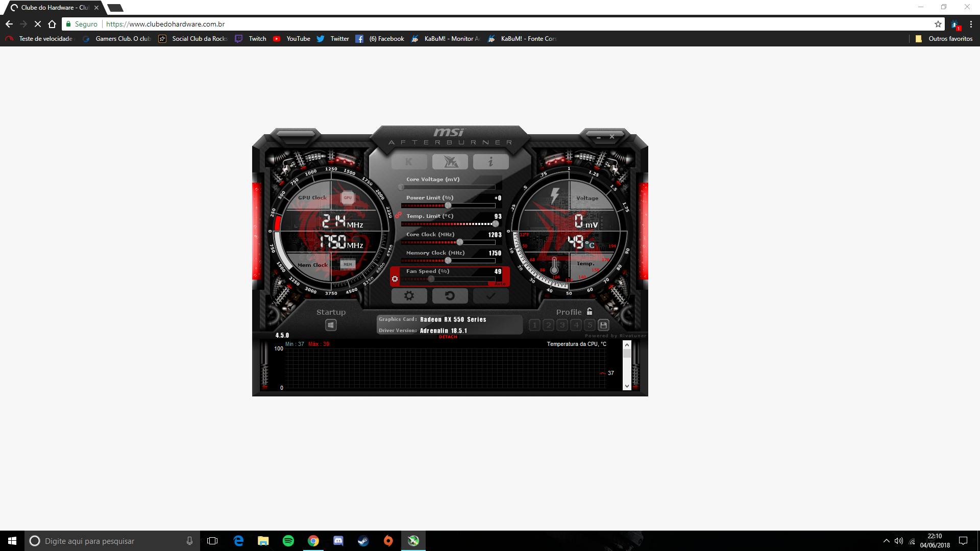This screenshot has height=551, width=980.
Task: Select profile slot 3
Action: (x=562, y=325)
